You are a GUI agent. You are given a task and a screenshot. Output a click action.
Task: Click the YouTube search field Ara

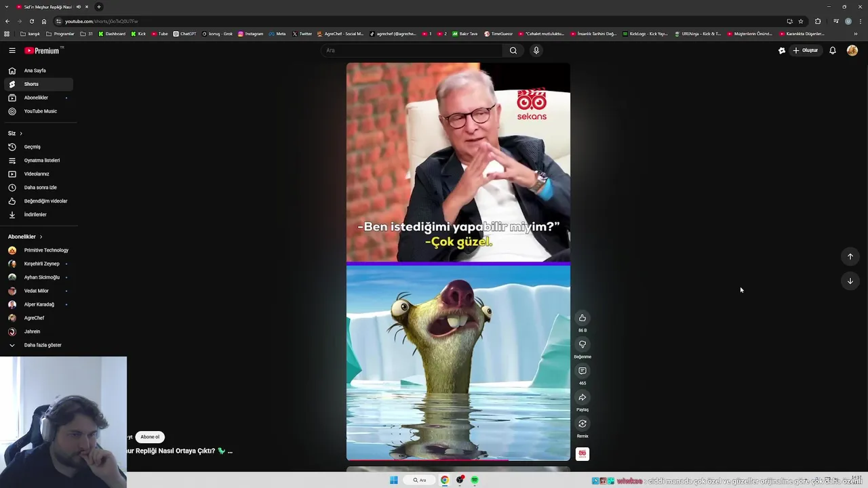tap(412, 50)
